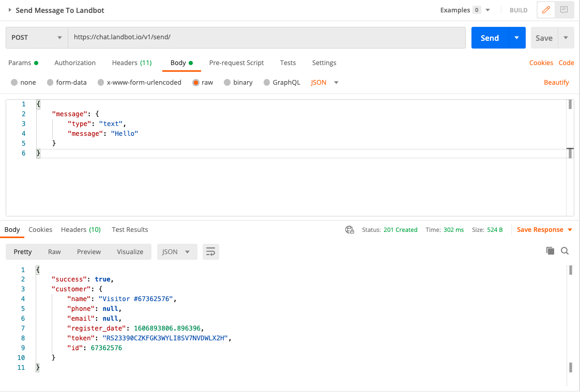Click the "success": true response line
The height and width of the screenshot is (392, 580).
[83, 279]
